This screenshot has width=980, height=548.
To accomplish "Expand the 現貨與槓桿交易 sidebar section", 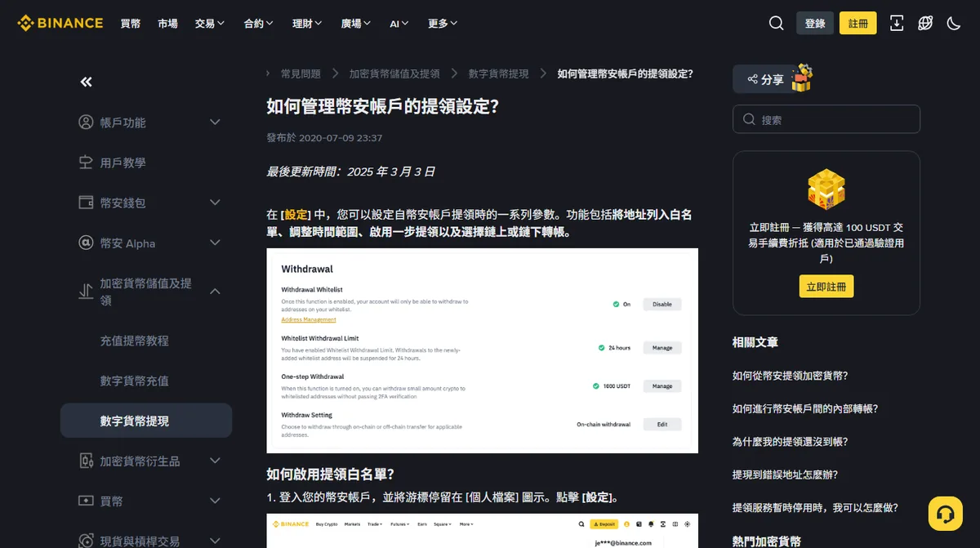I will tap(215, 541).
